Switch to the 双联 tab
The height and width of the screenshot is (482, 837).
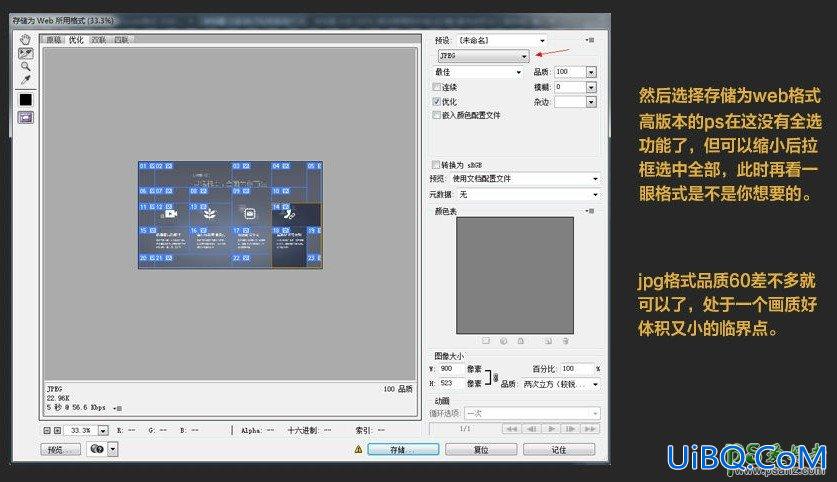(99, 40)
